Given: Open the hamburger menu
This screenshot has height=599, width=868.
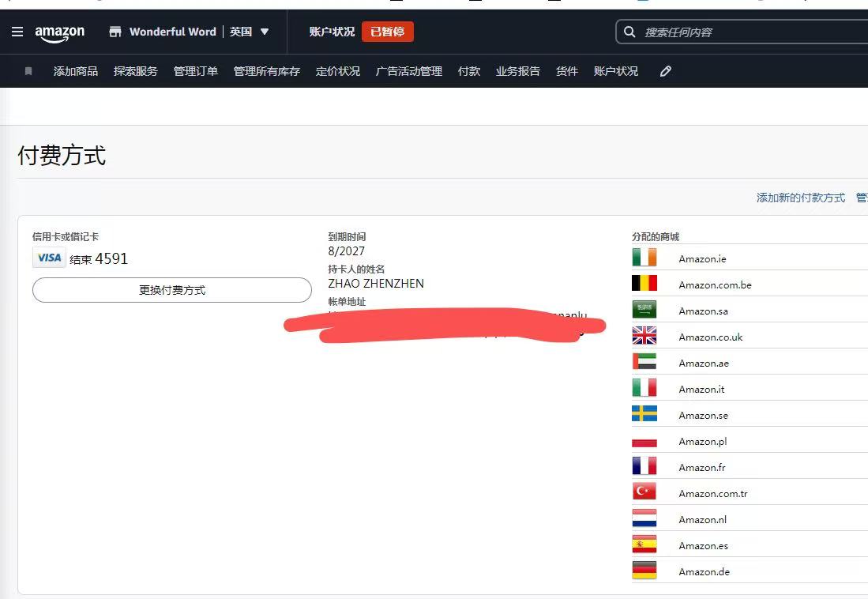Looking at the screenshot, I should 17,32.
